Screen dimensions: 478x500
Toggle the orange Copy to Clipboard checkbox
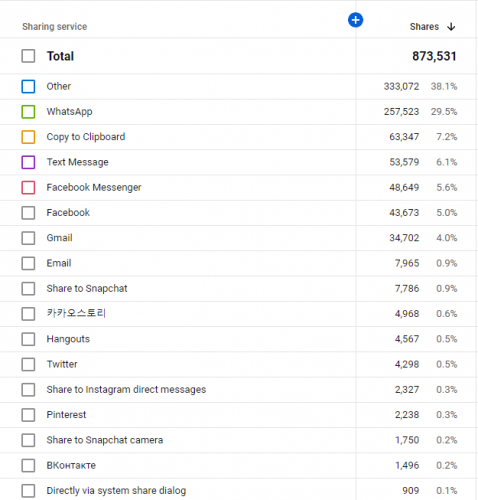pyautogui.click(x=28, y=137)
